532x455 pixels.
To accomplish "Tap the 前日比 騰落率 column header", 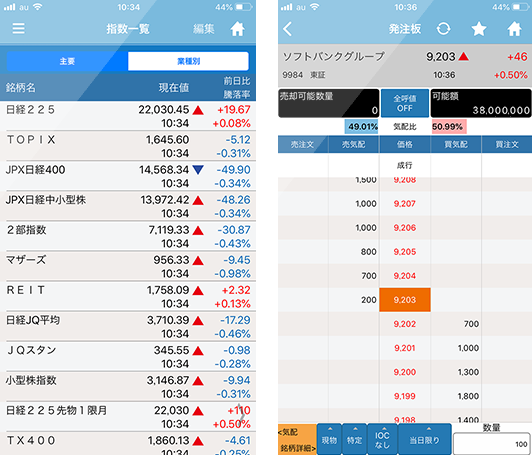I will click(236, 88).
